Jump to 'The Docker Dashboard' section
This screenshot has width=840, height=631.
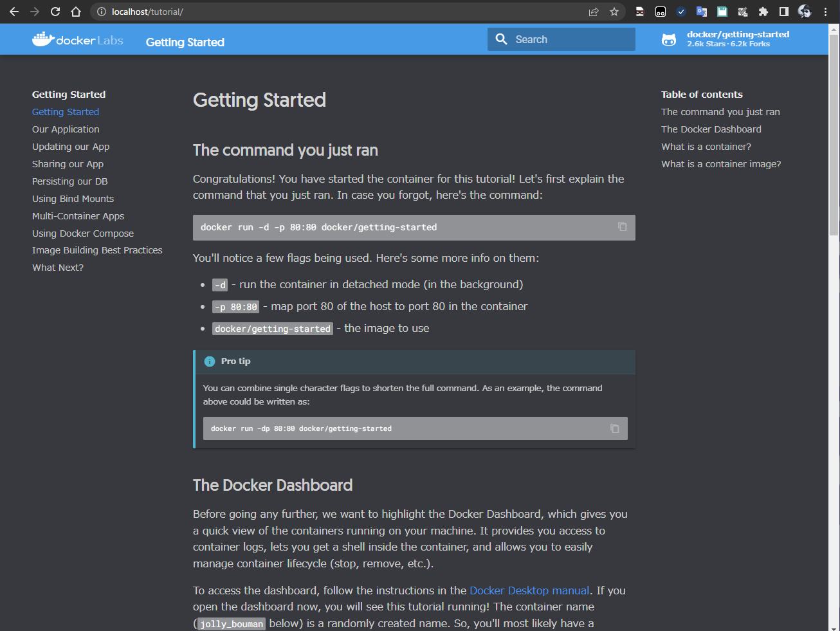711,129
